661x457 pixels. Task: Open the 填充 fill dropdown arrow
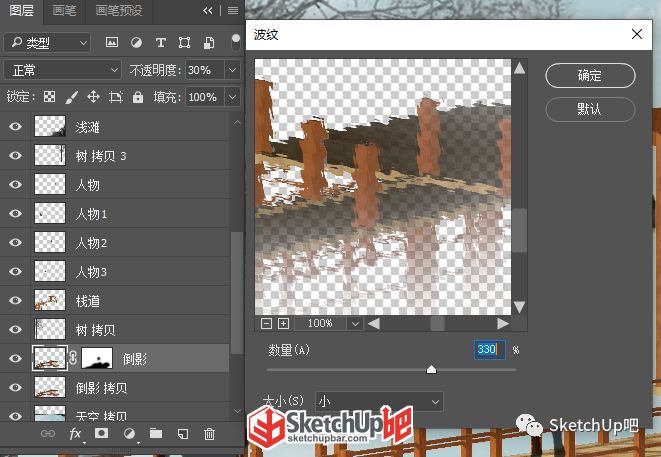coord(233,97)
